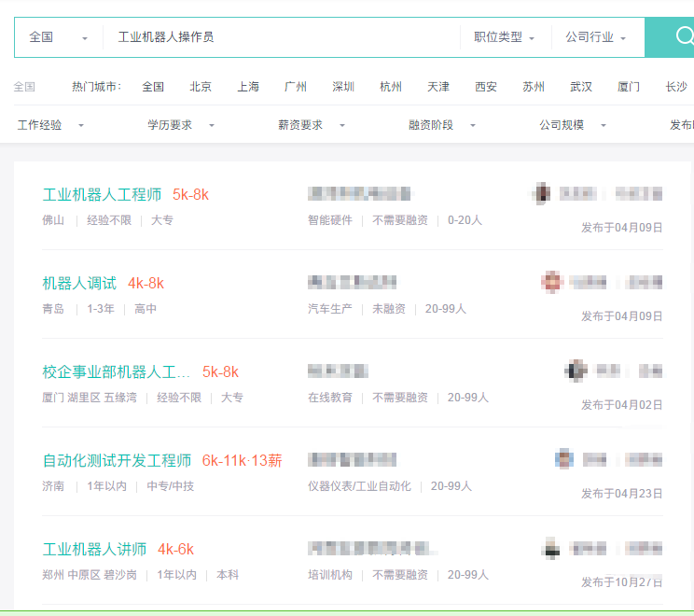This screenshot has width=694, height=616.
Task: Open the 学历要求 filter dropdown
Action: point(181,125)
